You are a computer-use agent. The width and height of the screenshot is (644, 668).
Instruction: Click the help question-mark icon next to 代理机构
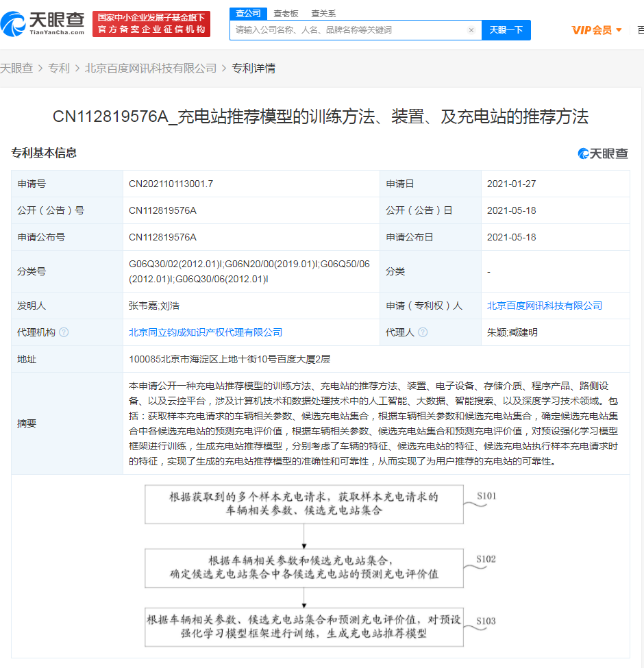(x=63, y=332)
